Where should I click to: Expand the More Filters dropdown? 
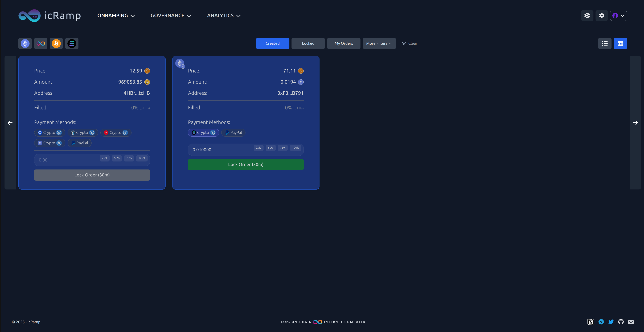pyautogui.click(x=379, y=43)
